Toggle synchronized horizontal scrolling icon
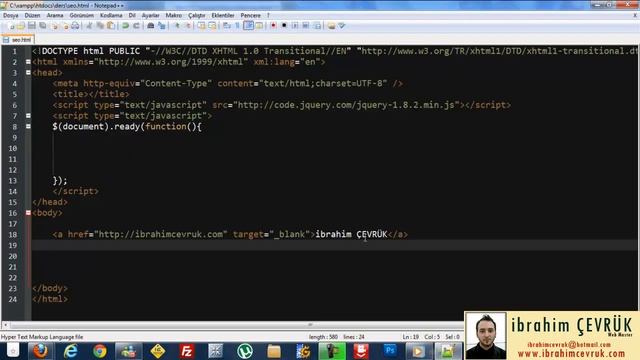The image size is (640, 360). point(212,26)
